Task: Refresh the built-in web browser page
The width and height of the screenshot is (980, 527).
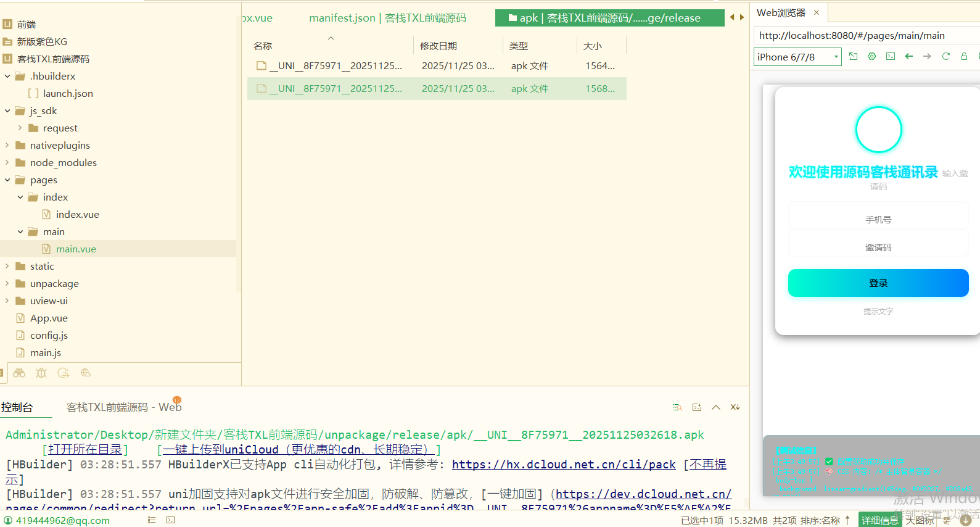Action: (x=945, y=56)
